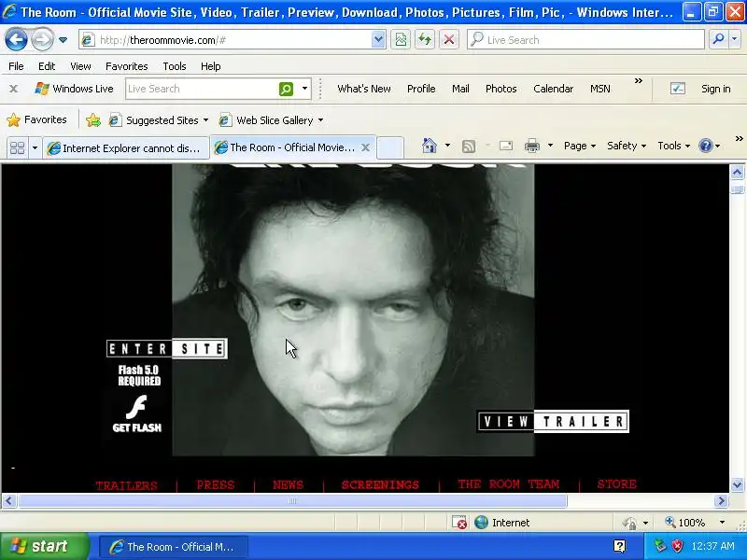Screen dimensions: 747x560
Task: Open Suggested Sites dropdown
Action: click(159, 120)
